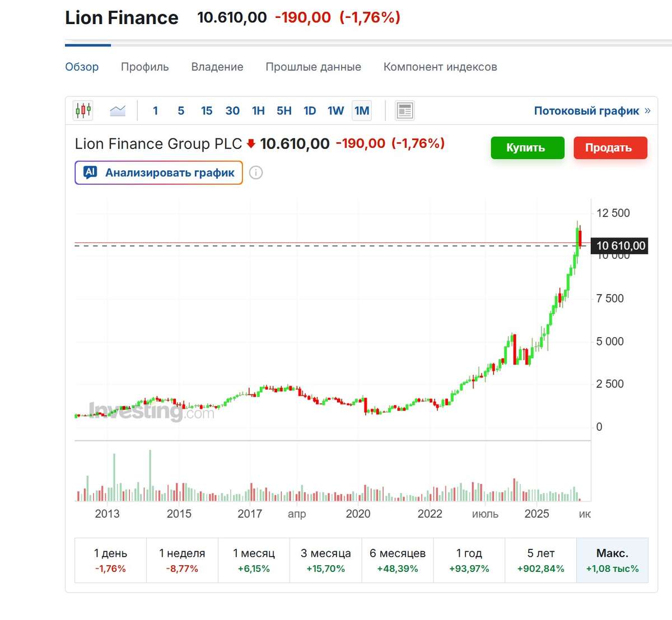Image resolution: width=672 pixels, height=620 pixels.
Task: Select the 1M interval
Action: point(362,110)
